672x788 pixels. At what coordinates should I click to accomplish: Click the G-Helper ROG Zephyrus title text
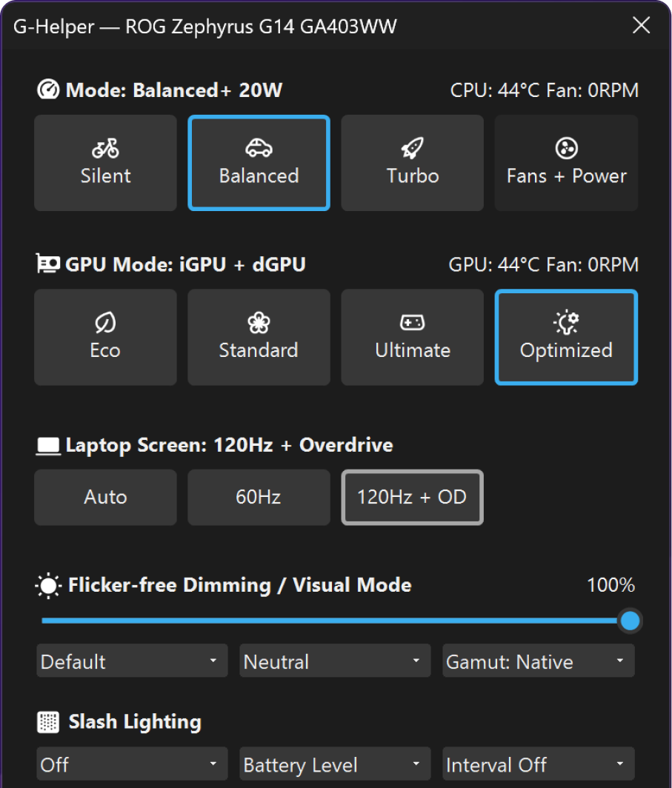pyautogui.click(x=205, y=27)
